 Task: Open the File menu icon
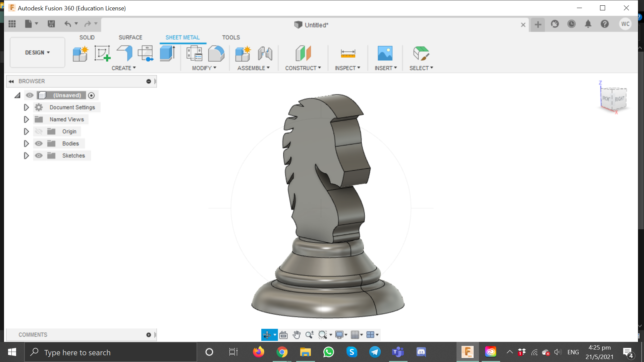pyautogui.click(x=31, y=24)
